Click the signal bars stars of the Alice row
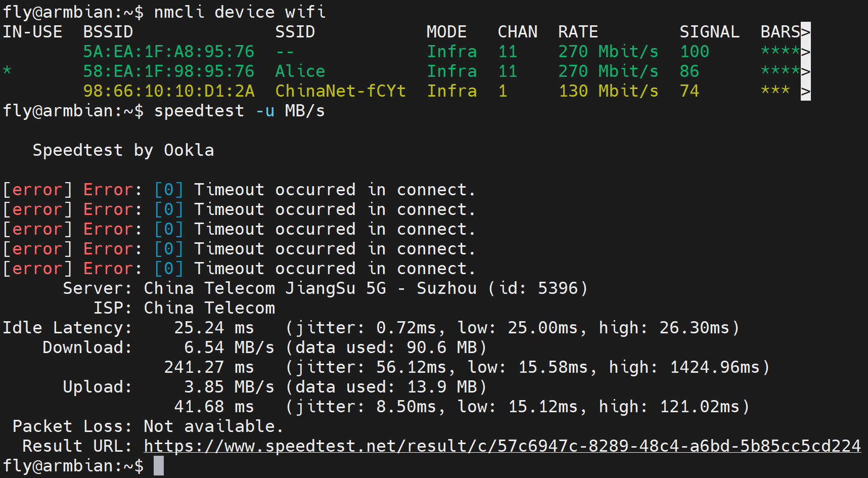Screen dimensions: 868x478 click(781, 70)
